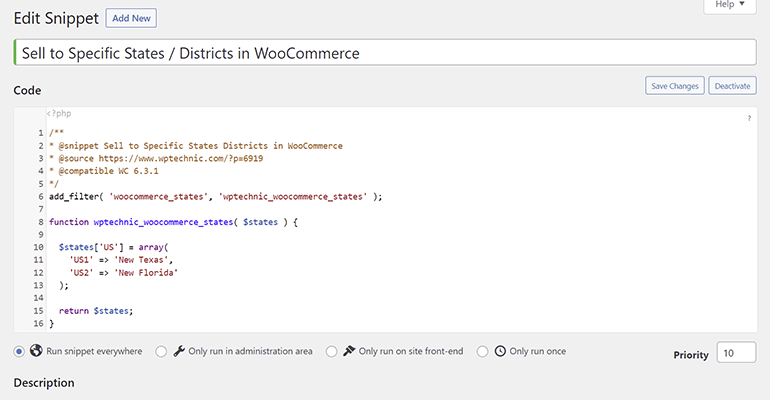Edit the snippet title field

(385, 53)
